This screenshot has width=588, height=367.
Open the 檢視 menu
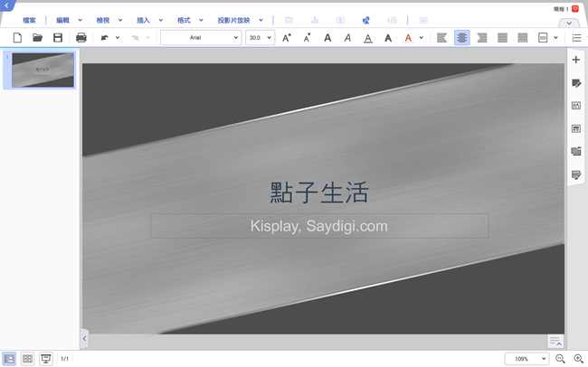click(x=103, y=20)
